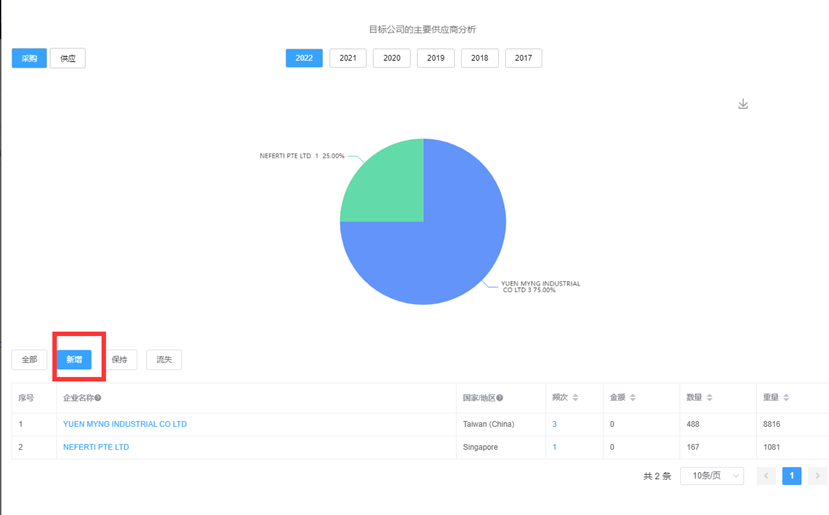Click weight value 8816

tap(771, 424)
